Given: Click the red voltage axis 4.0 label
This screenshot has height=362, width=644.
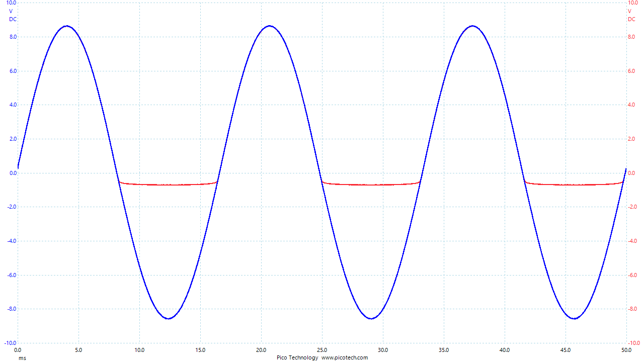Looking at the screenshot, I should click(x=631, y=105).
